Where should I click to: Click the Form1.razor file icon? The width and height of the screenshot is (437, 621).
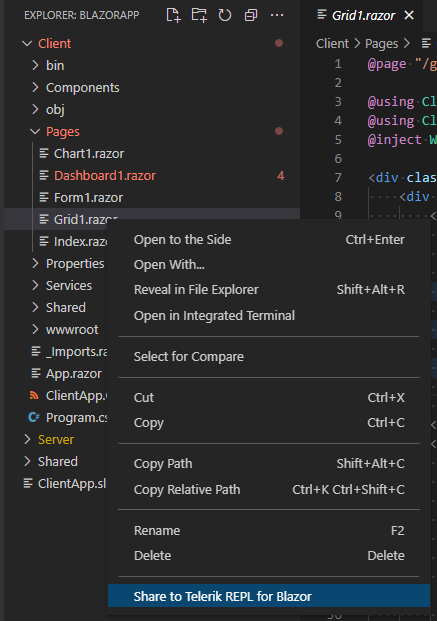tap(44, 197)
